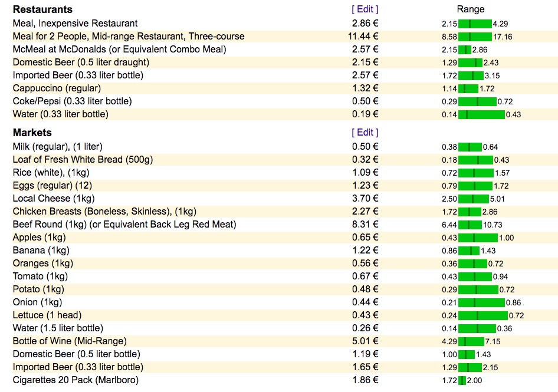
Task: Click the 11.44 € price for mid-range meal
Action: coord(363,37)
